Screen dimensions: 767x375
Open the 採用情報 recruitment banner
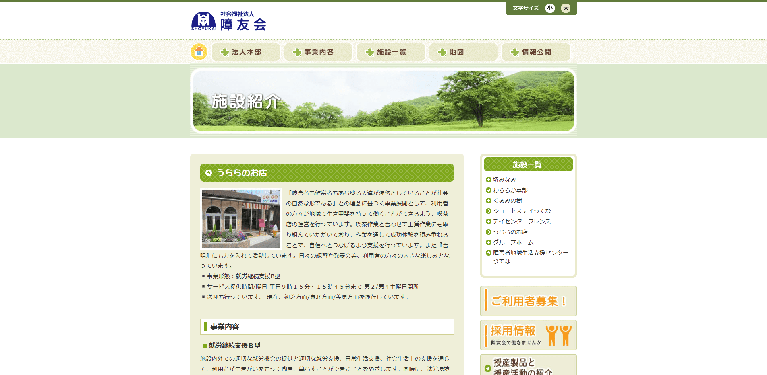528,335
